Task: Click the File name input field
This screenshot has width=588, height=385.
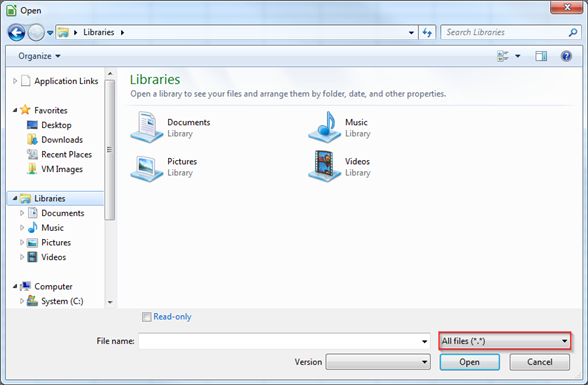Action: coord(279,341)
